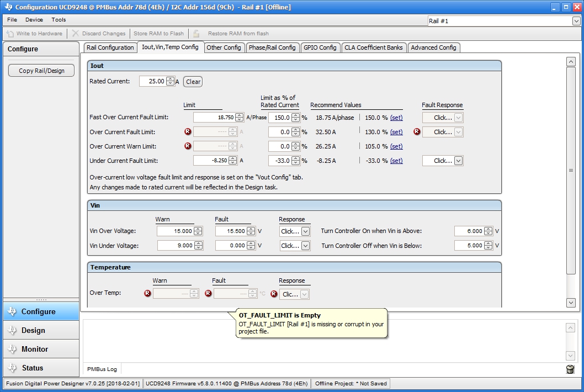
Task: Click the Monitor task icon in sidebar
Action: point(12,349)
